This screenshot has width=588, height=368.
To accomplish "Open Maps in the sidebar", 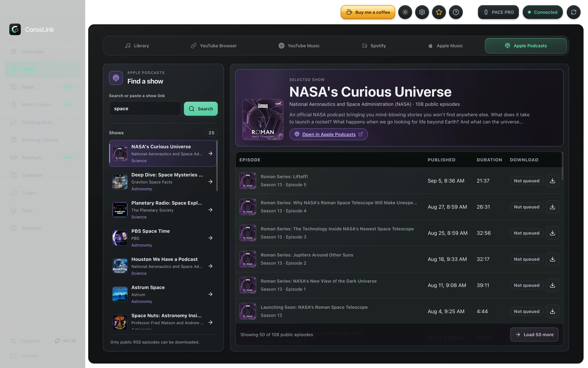I will click(42, 87).
